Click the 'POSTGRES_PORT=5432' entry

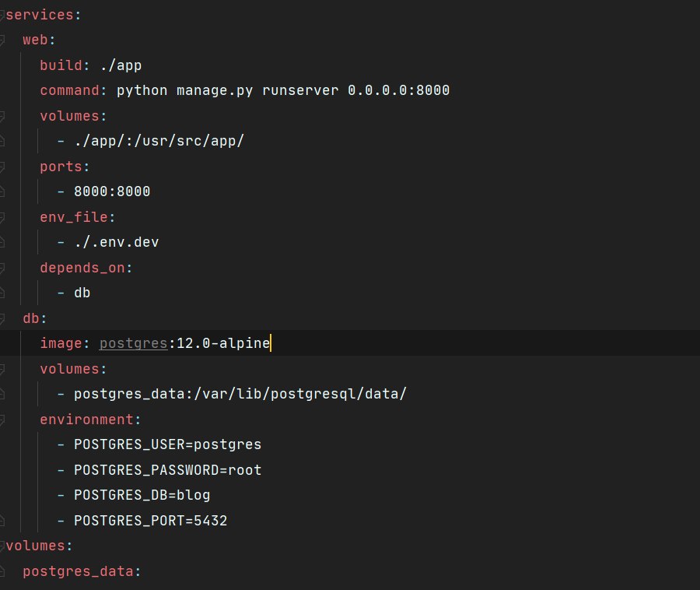[150, 521]
